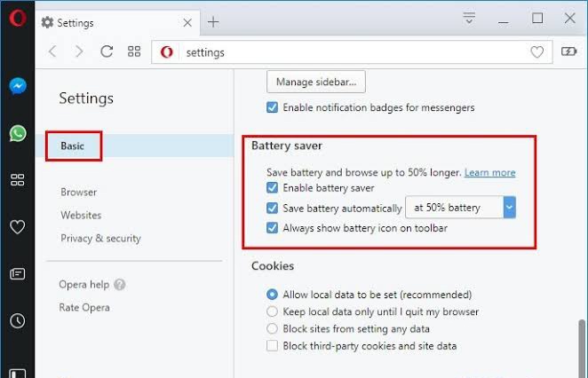
Task: Open Speed Dial from the sidebar
Action: pyautogui.click(x=17, y=180)
